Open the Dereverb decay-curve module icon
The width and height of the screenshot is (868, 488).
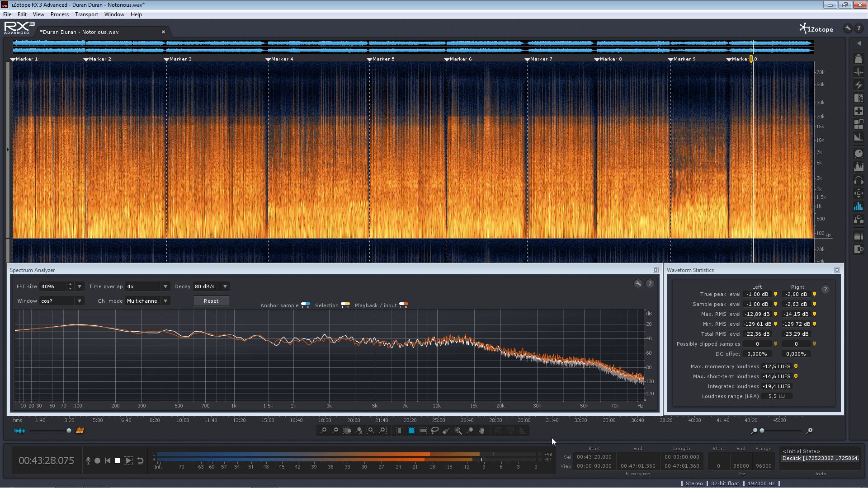859,137
